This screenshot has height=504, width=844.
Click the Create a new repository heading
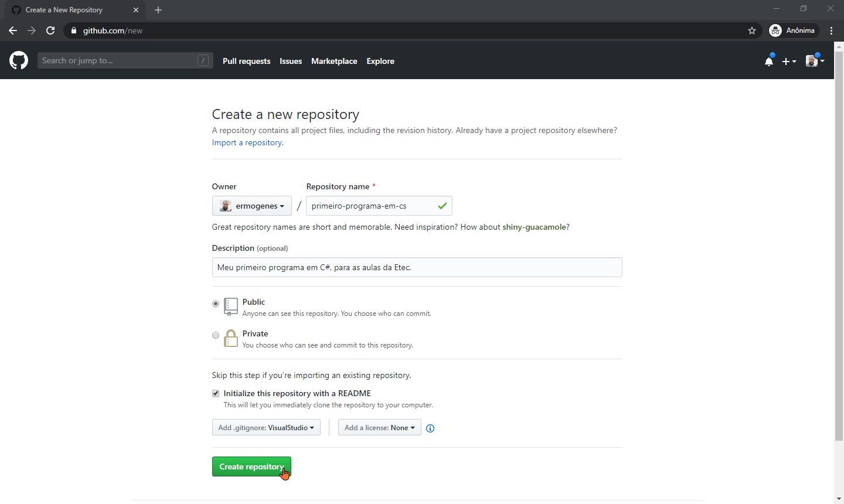pos(285,114)
